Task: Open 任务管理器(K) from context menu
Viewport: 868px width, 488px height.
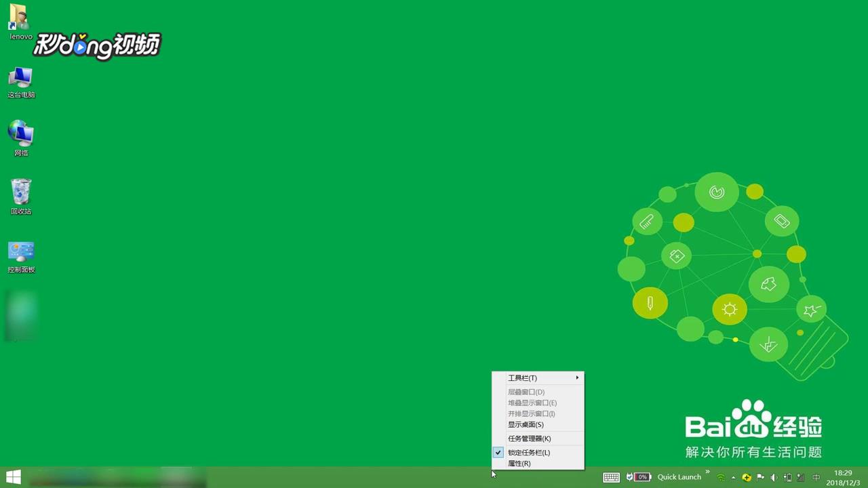Action: click(x=538, y=439)
